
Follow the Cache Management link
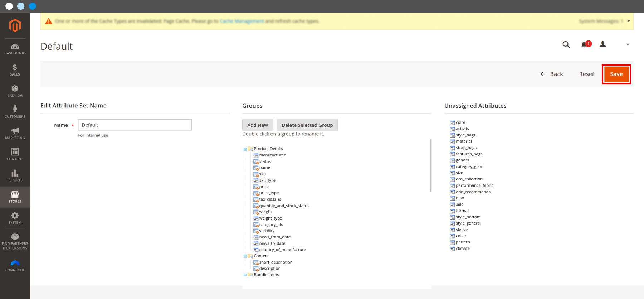coord(242,21)
